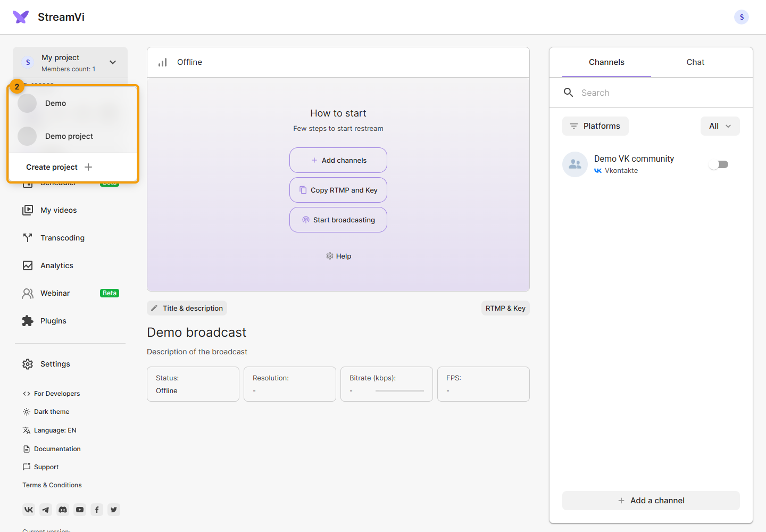Select the Demo entry in project list
Image resolution: width=766 pixels, height=532 pixels.
tap(73, 103)
